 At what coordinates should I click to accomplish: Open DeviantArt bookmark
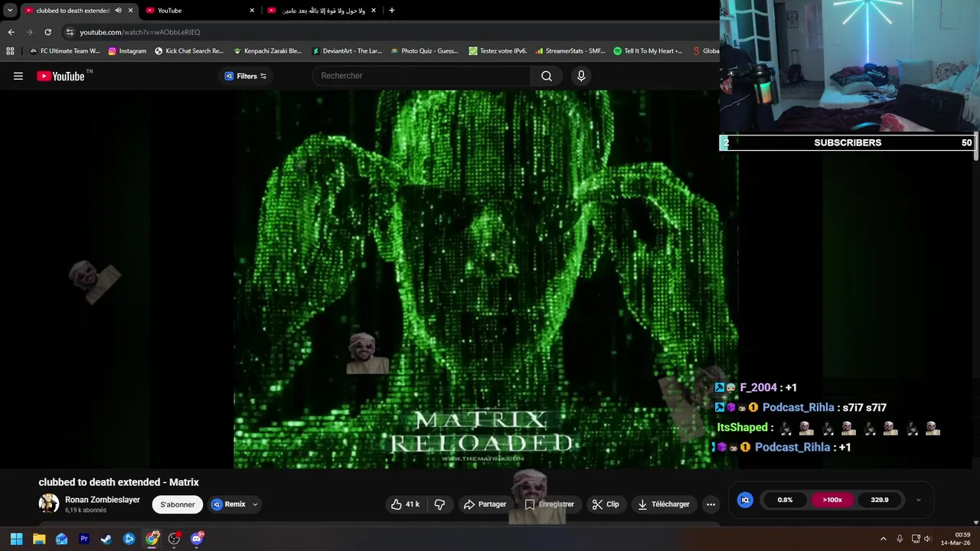pos(347,51)
